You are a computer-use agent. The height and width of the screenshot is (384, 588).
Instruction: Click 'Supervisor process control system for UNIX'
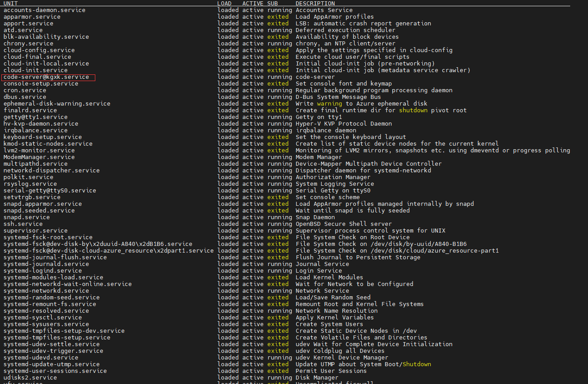click(371, 231)
